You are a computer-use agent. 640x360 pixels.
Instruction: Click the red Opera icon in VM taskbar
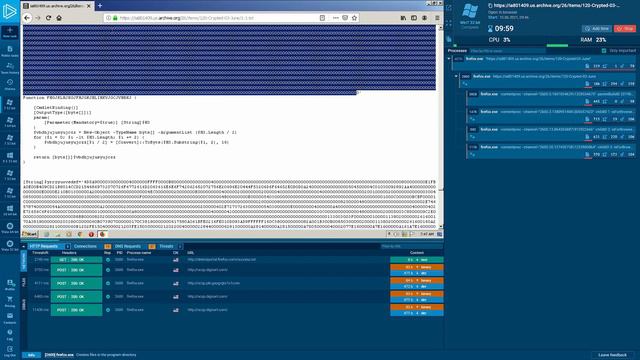[91, 234]
